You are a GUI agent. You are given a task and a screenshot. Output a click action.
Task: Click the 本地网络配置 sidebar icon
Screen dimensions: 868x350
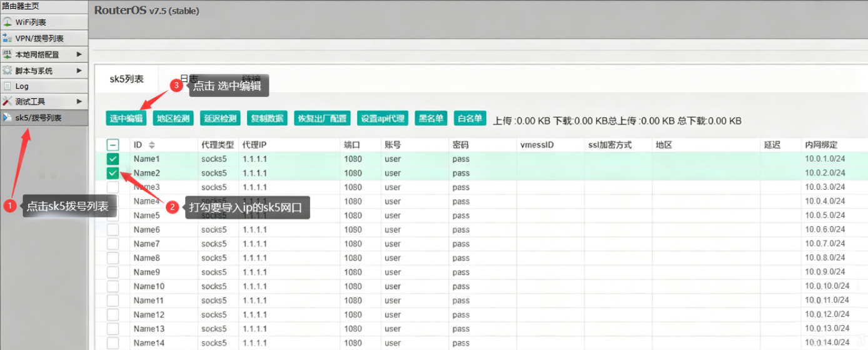coord(8,54)
